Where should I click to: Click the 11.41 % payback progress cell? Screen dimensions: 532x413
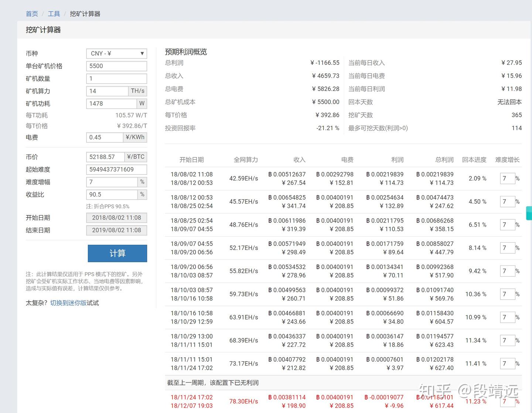pyautogui.click(x=476, y=363)
